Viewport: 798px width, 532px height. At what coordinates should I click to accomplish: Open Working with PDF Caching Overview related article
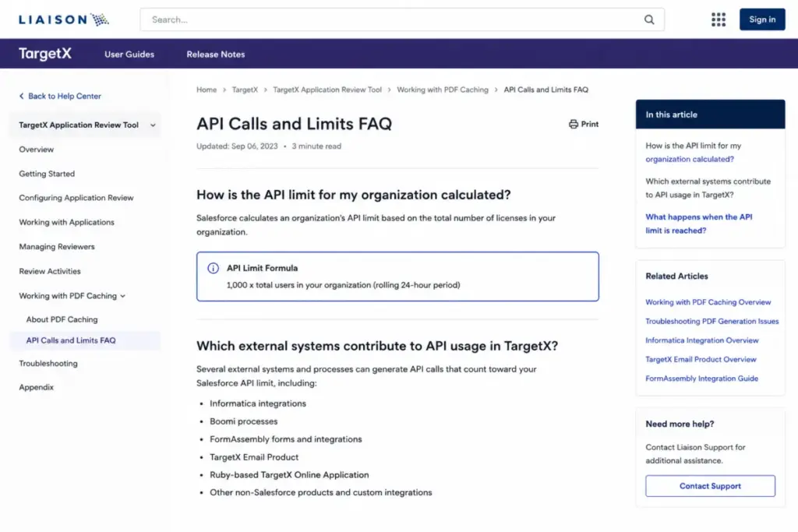click(x=708, y=302)
